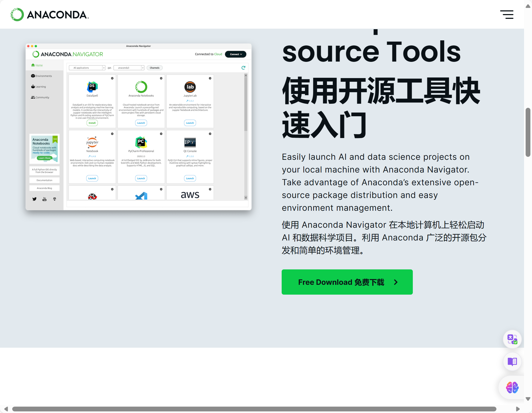Click the Anaconda logo in header
Image resolution: width=532 pixels, height=413 pixels.
click(x=50, y=15)
